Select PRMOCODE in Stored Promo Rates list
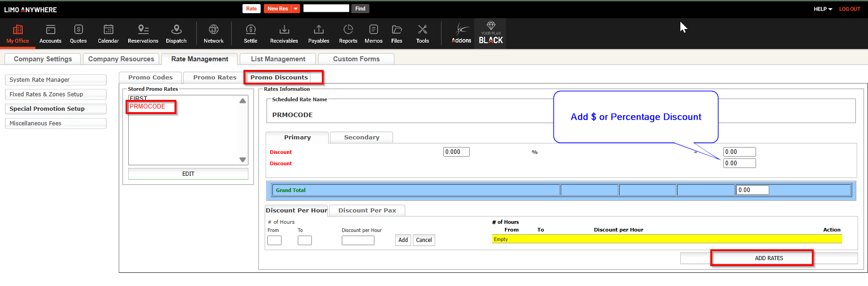The image size is (868, 286). point(148,107)
